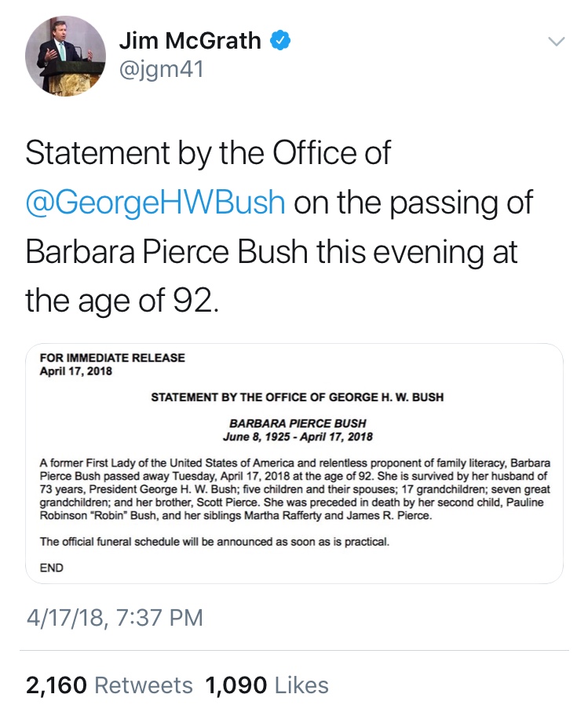Screen dimensions: 588x705
Task: View the 1,090 Likes list
Action: (x=267, y=685)
